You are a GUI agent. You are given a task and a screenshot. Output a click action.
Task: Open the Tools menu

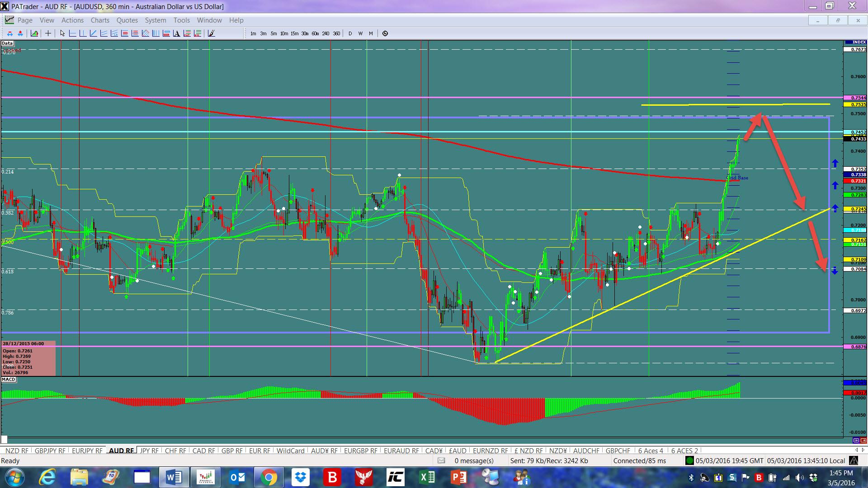[181, 20]
